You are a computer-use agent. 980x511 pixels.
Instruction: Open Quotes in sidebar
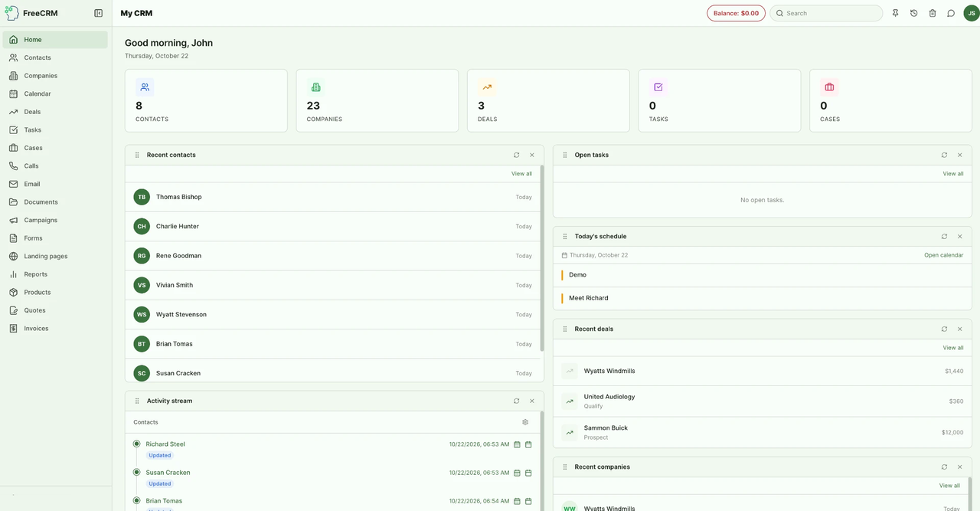(x=55, y=310)
